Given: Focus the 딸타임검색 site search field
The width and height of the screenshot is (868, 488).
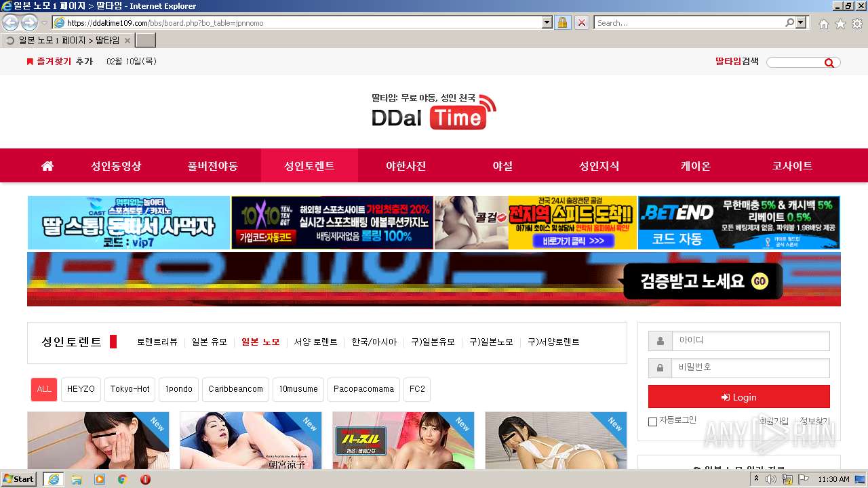Looking at the screenshot, I should pos(795,62).
